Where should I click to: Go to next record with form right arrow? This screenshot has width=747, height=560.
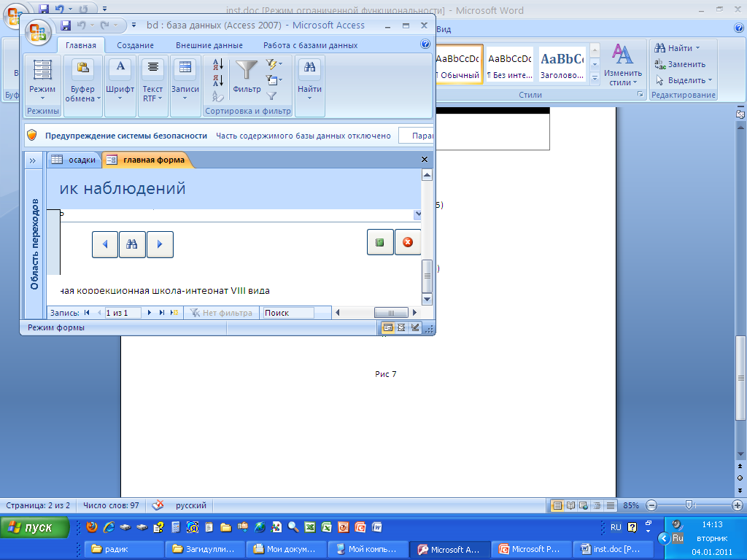(x=160, y=244)
